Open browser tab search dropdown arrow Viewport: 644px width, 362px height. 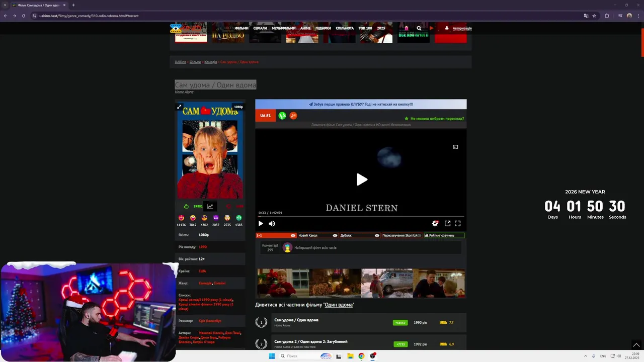pos(5,5)
